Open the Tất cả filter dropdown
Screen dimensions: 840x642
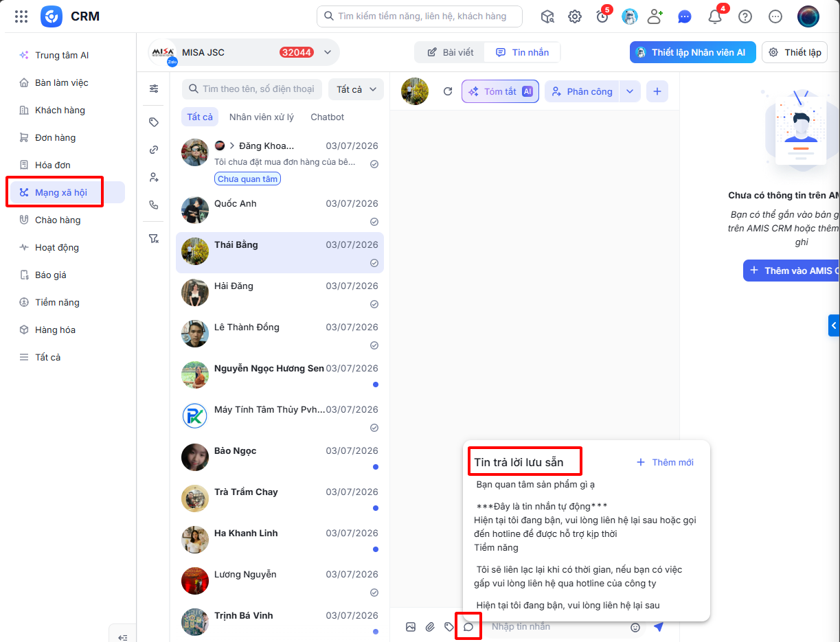[x=356, y=89]
